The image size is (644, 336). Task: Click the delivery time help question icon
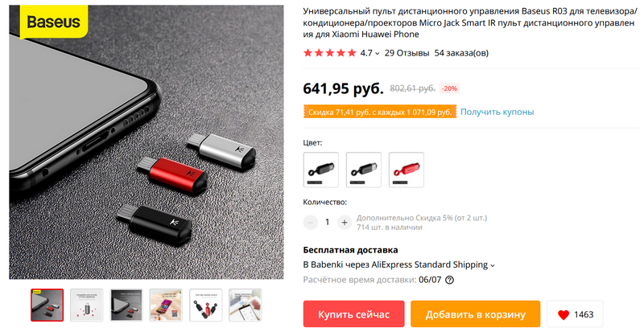(450, 281)
